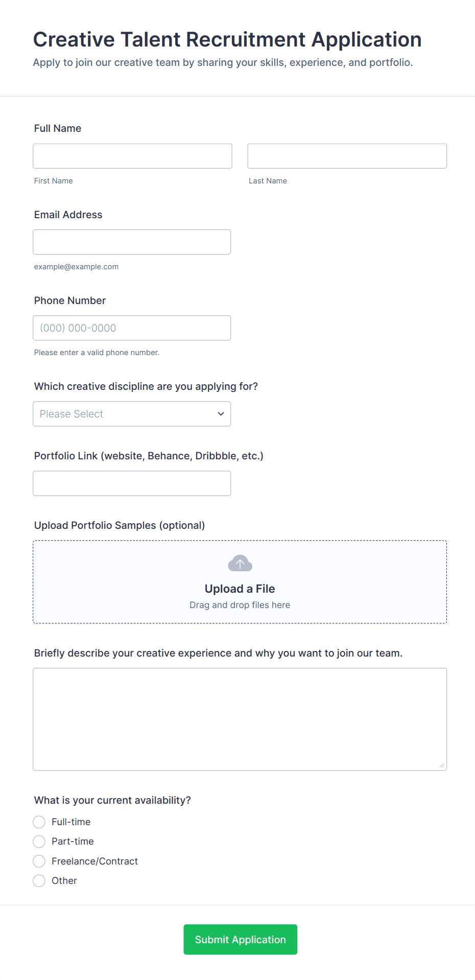This screenshot has height=980, width=475.
Task: Pick the Other availability option
Action: (x=39, y=880)
